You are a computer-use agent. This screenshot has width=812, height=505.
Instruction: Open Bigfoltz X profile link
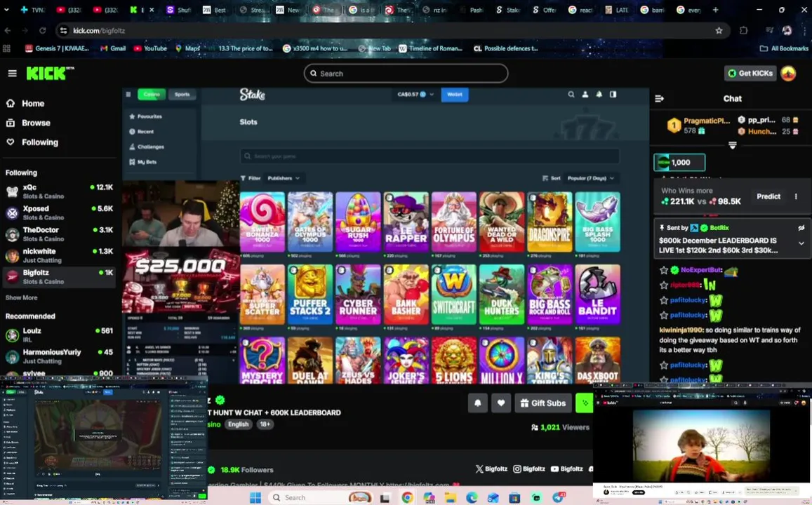pos(491,469)
